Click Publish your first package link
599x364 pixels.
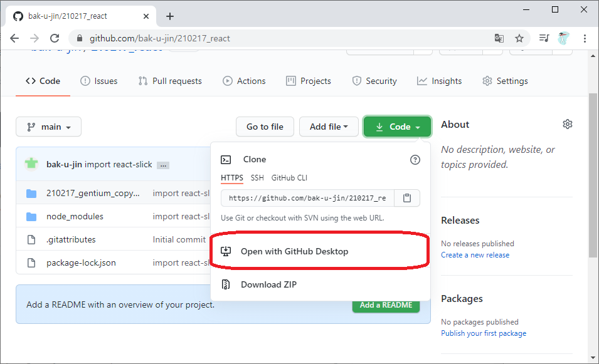(x=484, y=333)
